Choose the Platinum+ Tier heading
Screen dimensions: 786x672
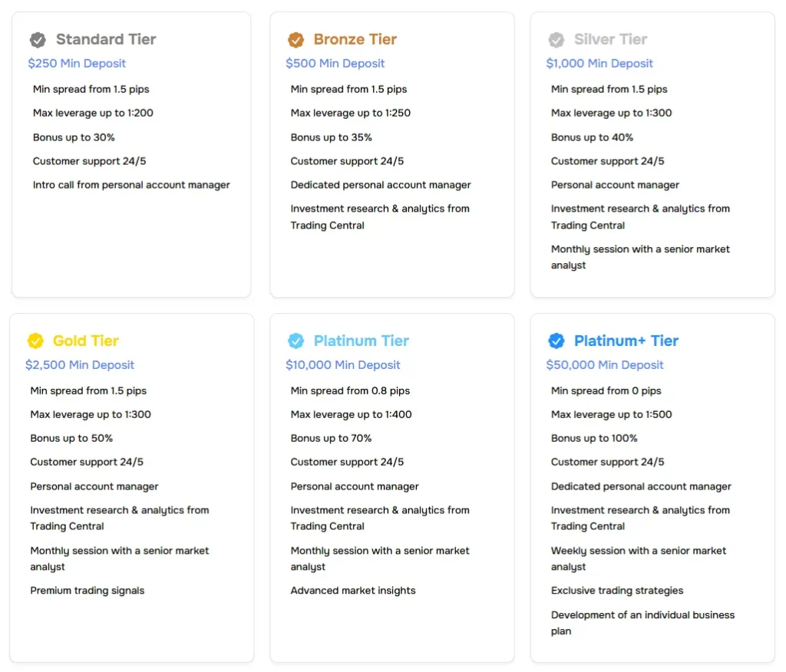(x=626, y=341)
